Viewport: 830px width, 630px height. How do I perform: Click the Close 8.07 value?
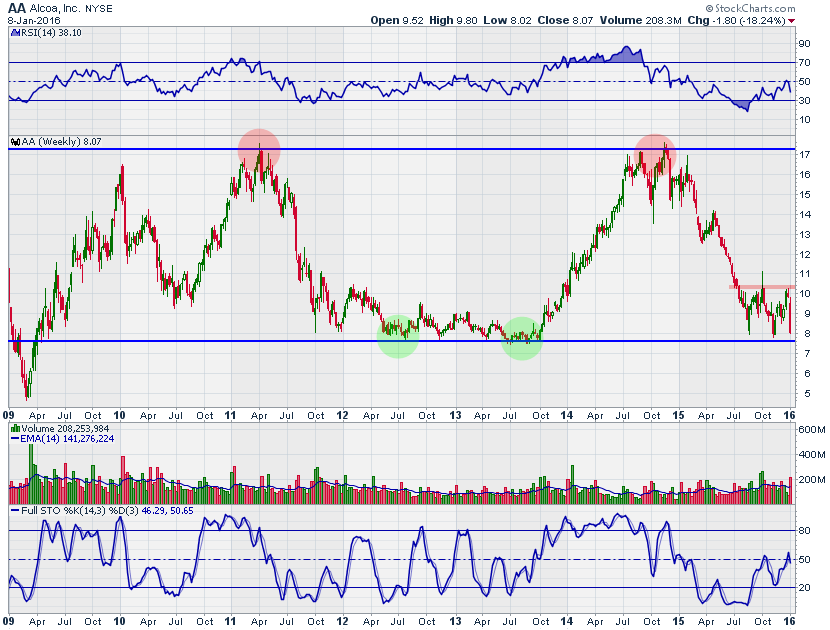[565, 21]
